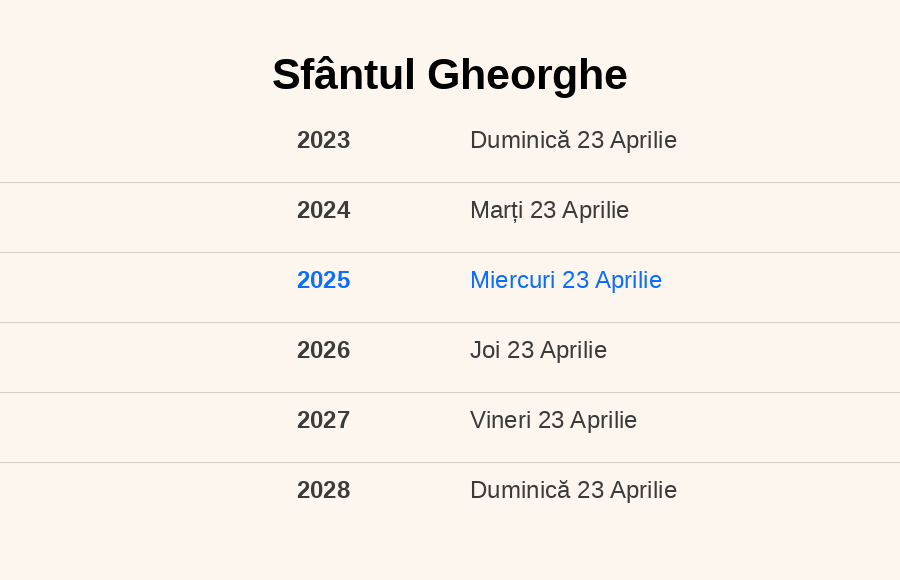
Task: Click the date Marți 23 Aprilie
Action: (x=549, y=210)
